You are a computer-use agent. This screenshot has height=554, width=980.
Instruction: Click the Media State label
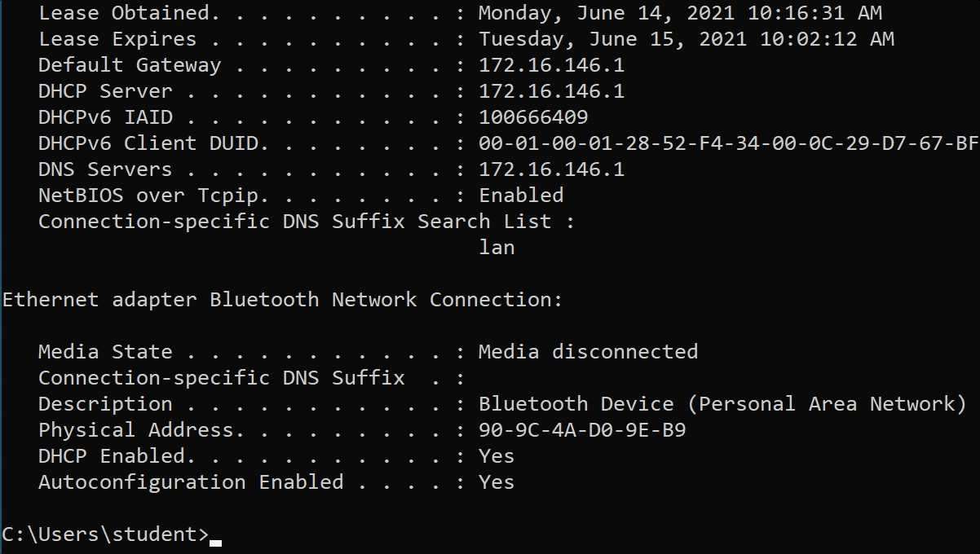coord(105,352)
